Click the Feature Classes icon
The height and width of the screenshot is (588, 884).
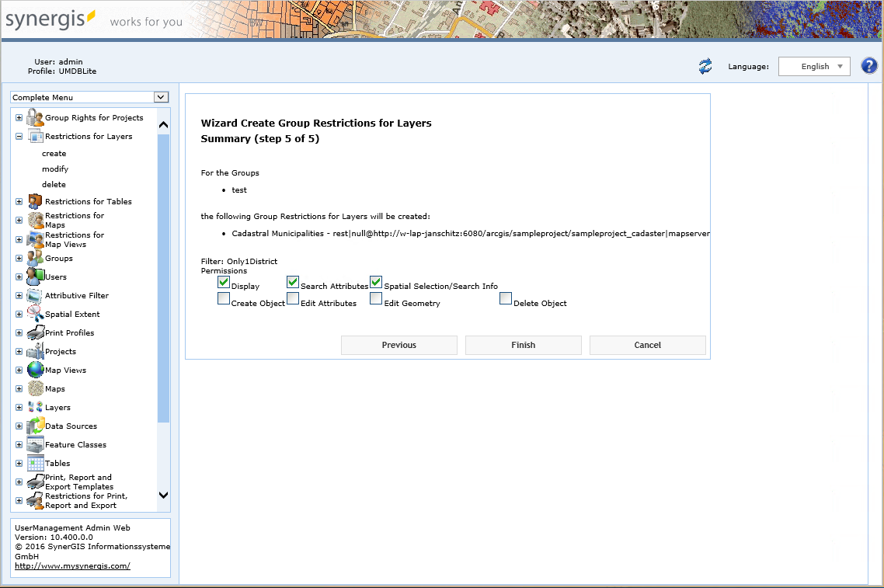point(34,444)
